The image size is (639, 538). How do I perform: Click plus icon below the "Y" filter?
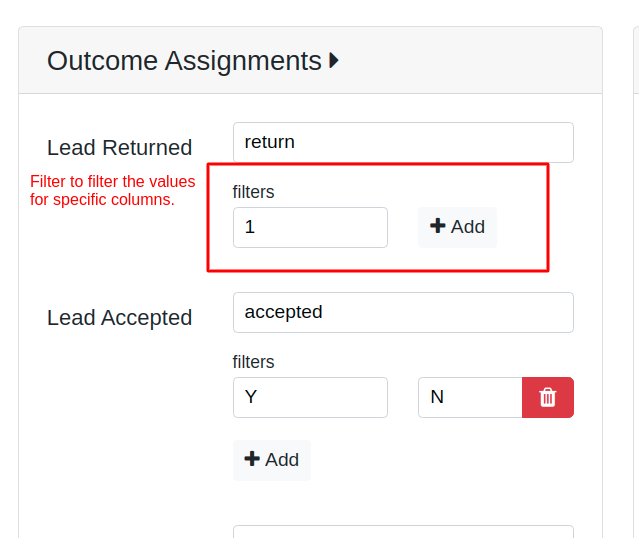(252, 459)
